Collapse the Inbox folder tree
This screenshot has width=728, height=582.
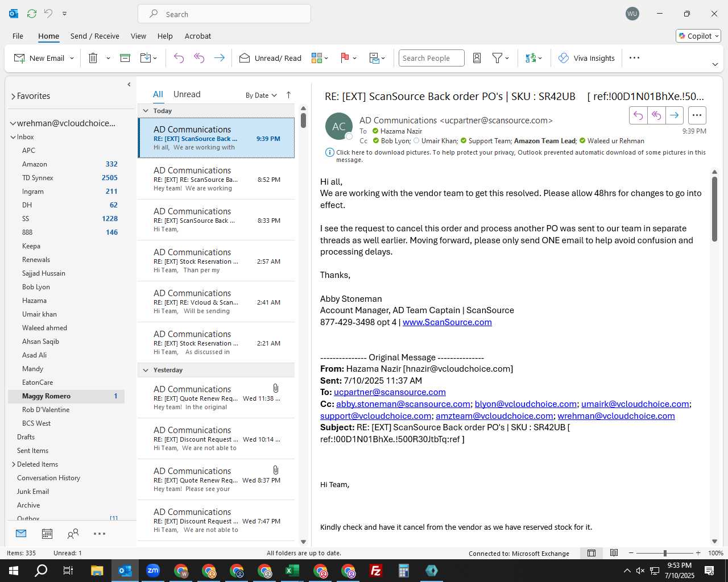pos(13,137)
